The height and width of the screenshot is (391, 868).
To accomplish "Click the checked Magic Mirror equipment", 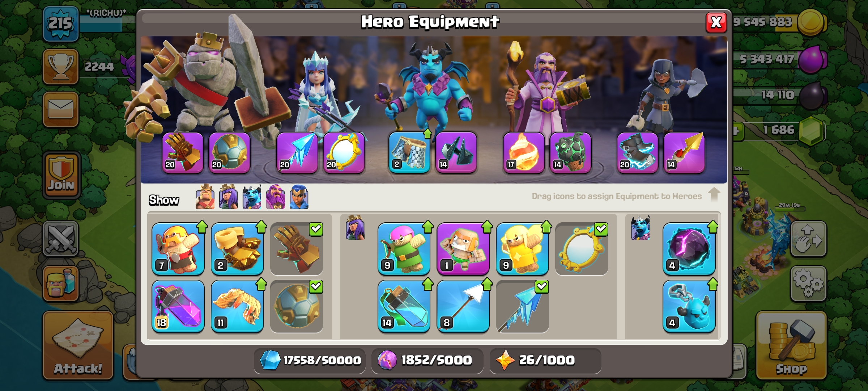I will pos(582,249).
